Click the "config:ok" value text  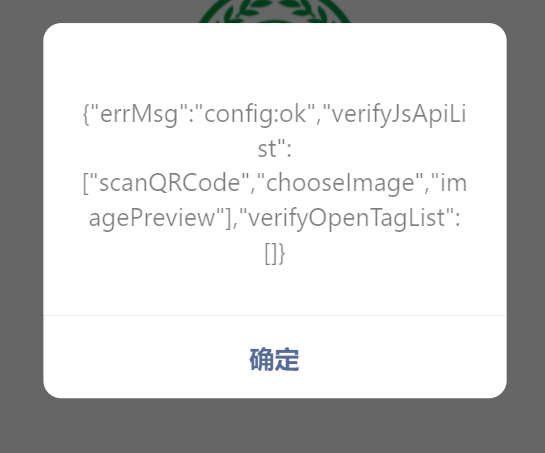[x=256, y=114]
